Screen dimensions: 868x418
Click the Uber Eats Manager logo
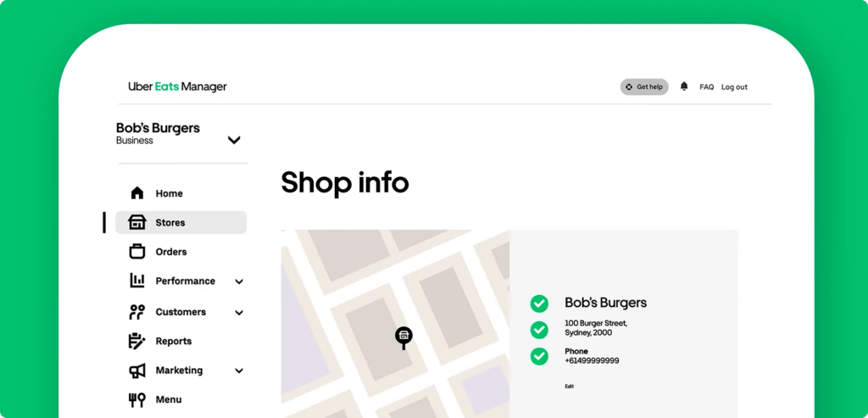pyautogui.click(x=178, y=87)
